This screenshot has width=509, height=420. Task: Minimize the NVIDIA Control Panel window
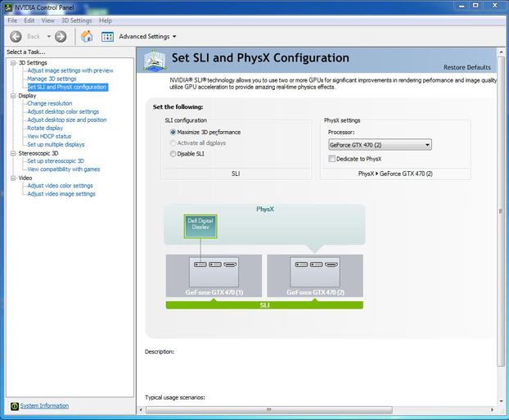point(462,6)
